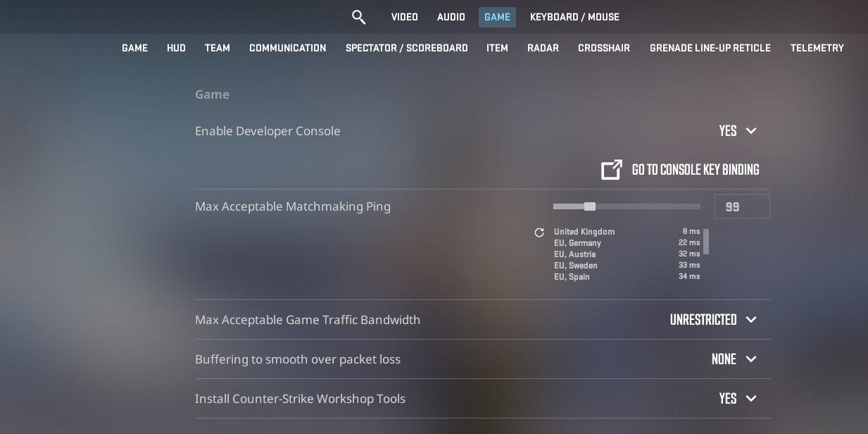This screenshot has height=434, width=868.
Task: Click the chevron beside Unrestricted bandwidth setting
Action: pyautogui.click(x=750, y=320)
